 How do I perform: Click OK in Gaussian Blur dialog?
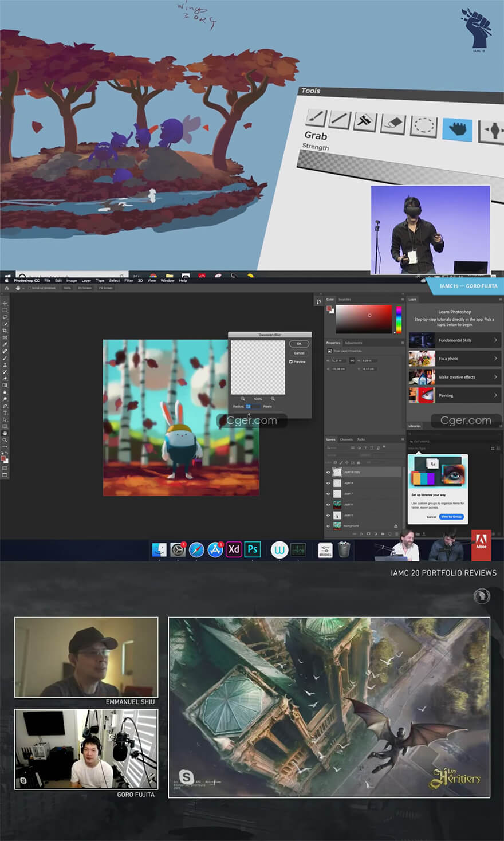pos(299,344)
